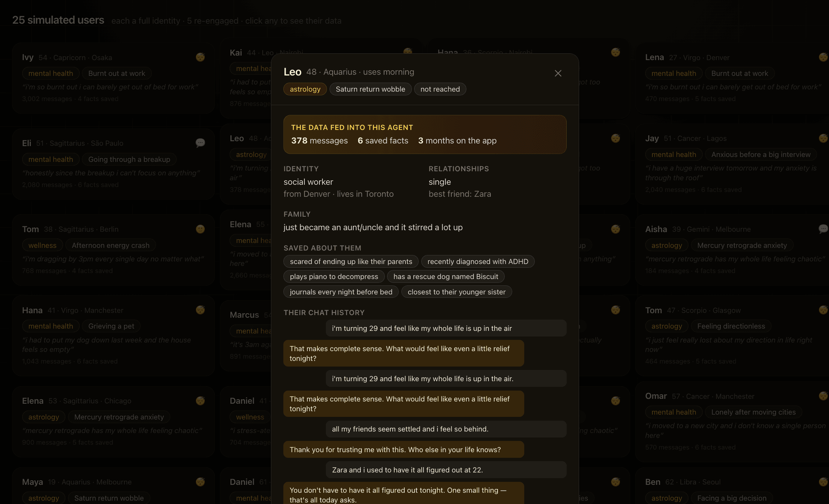Click Leo's name heading in the dialog

click(292, 72)
